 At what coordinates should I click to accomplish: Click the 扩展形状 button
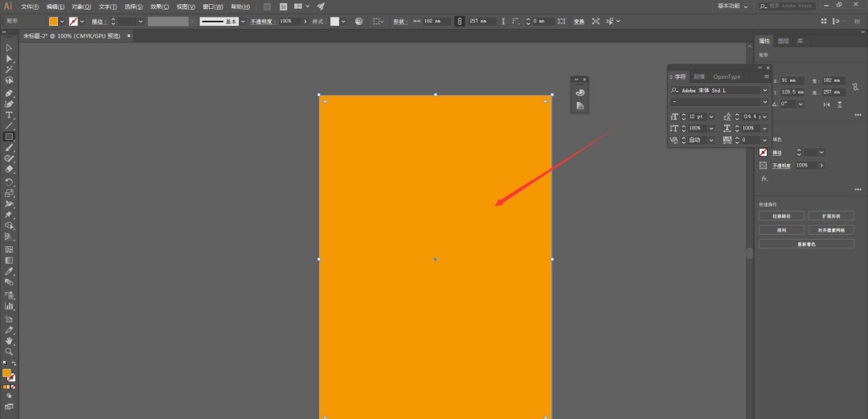pyautogui.click(x=831, y=216)
